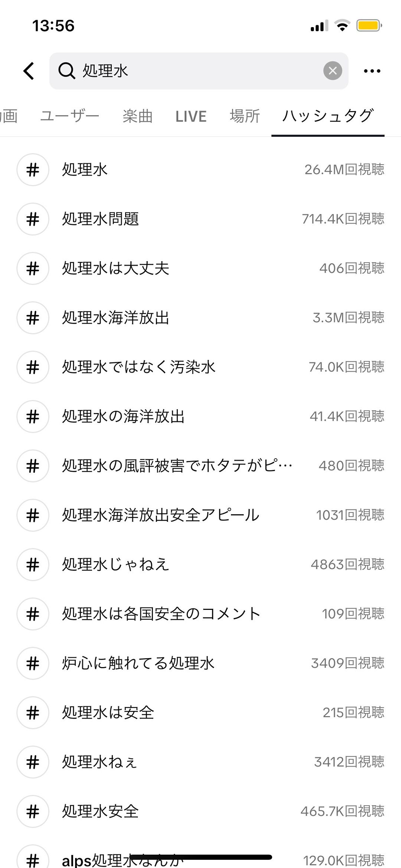Viewport: 401px width, 868px height.
Task: Select the 場所 tab
Action: (245, 116)
